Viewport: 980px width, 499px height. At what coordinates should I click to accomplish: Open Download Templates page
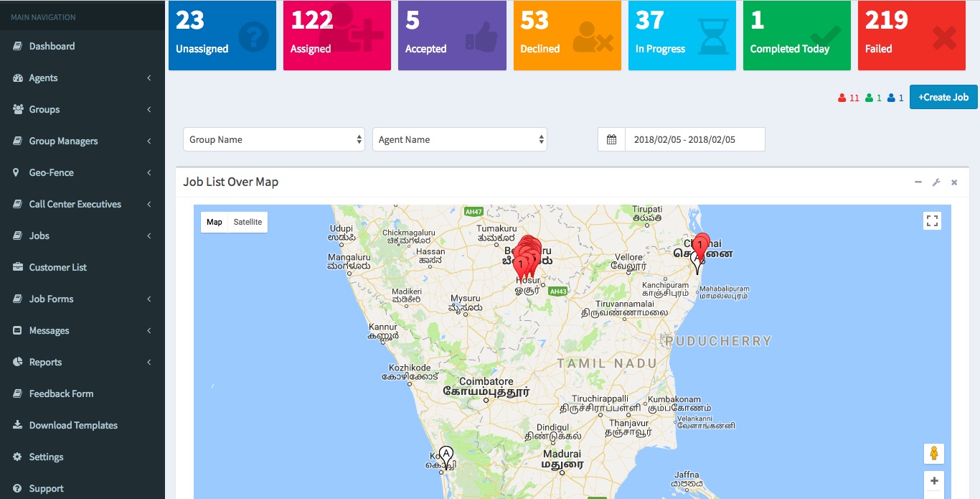[83, 425]
